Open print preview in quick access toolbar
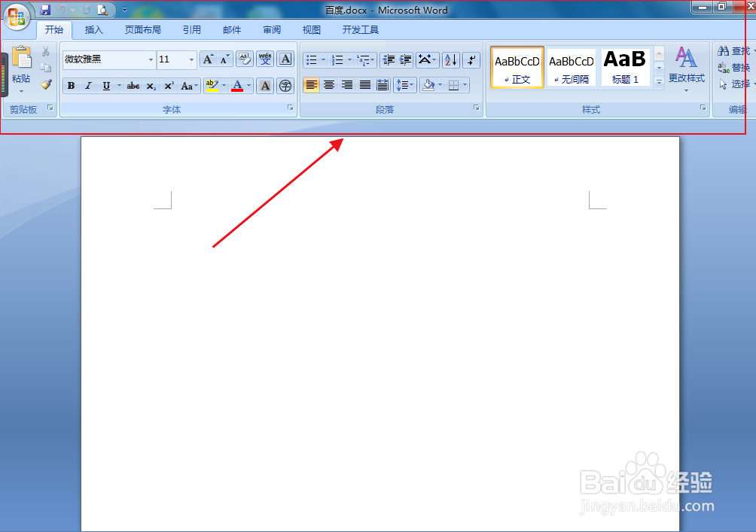The image size is (756, 532). [x=102, y=10]
